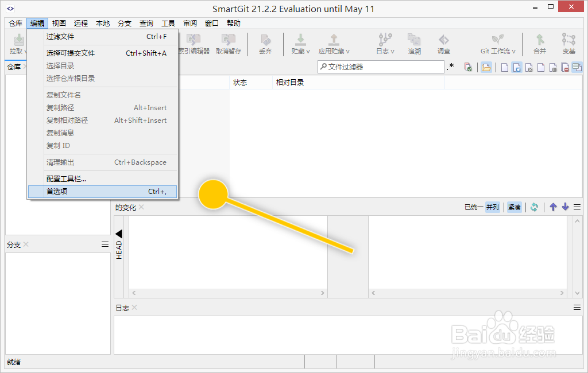Viewport: 588px width, 373px height.
Task: Toggle the 并列 side-by-side view
Action: pos(493,207)
